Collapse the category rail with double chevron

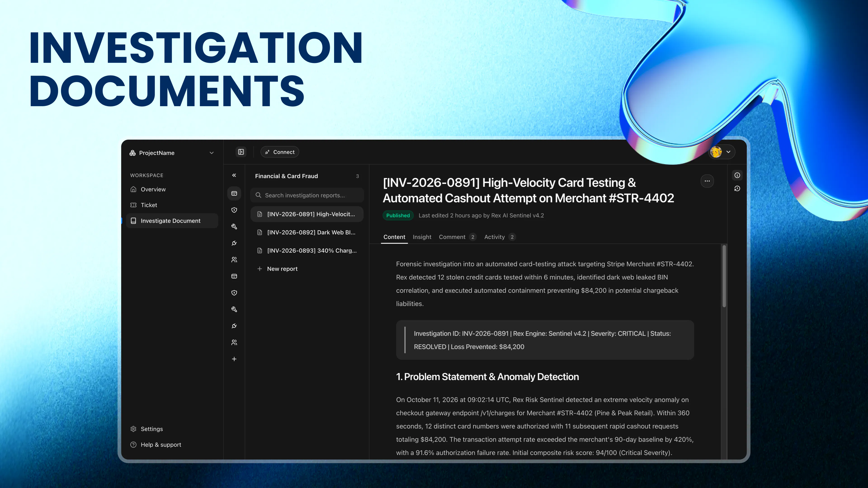coord(234,175)
